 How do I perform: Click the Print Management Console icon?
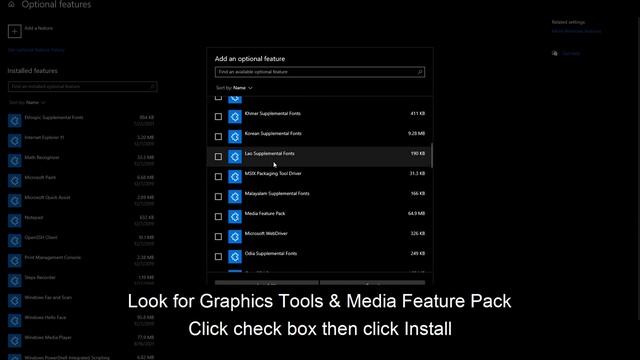point(15,260)
